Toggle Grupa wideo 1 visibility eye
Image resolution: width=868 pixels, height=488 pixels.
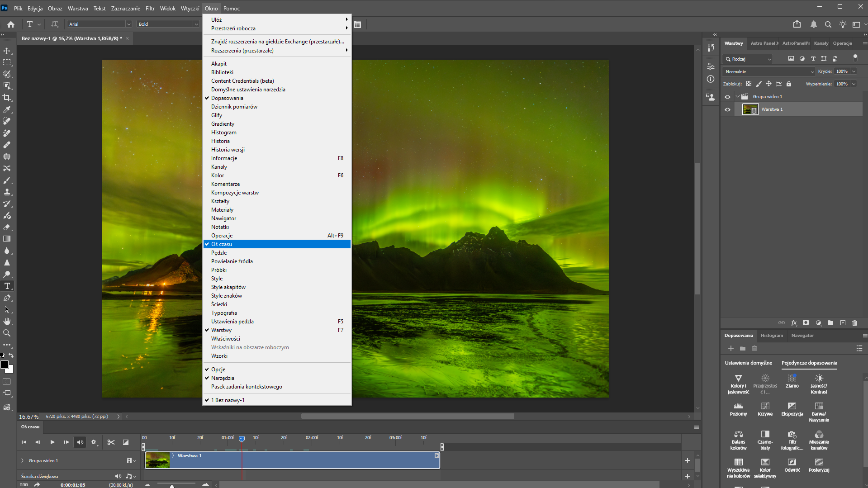pos(727,97)
